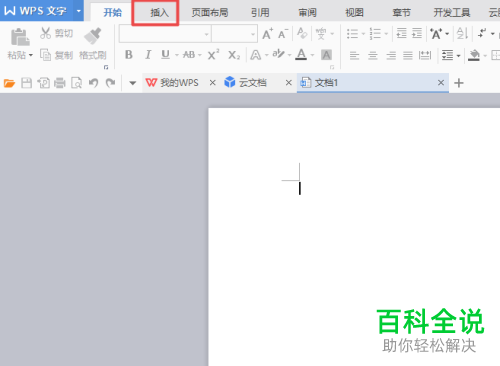Toggle Bold formatting
Screen dimensions: 500x366
[129, 54]
